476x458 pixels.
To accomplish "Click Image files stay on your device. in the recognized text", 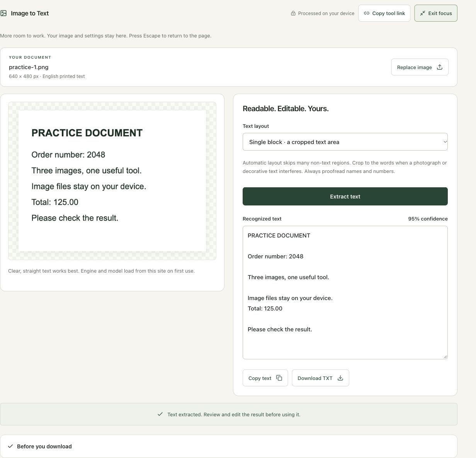I will click(x=290, y=298).
